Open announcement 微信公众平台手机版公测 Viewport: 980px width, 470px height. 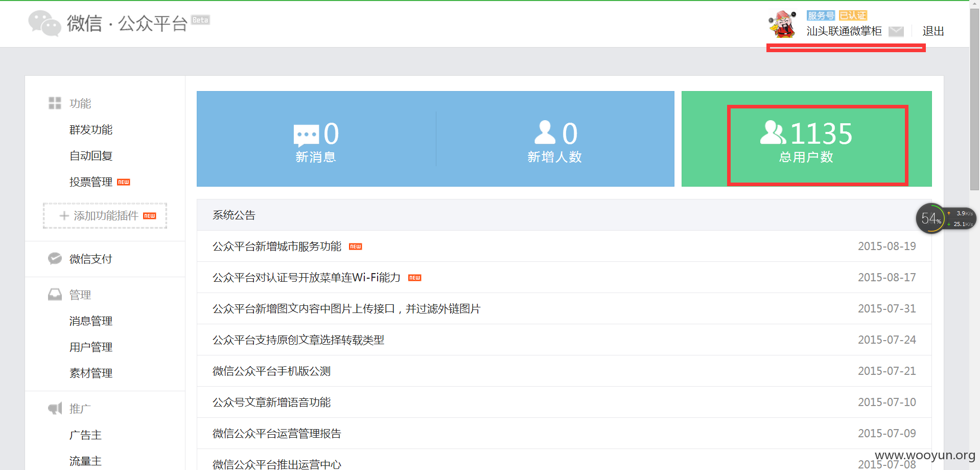272,371
